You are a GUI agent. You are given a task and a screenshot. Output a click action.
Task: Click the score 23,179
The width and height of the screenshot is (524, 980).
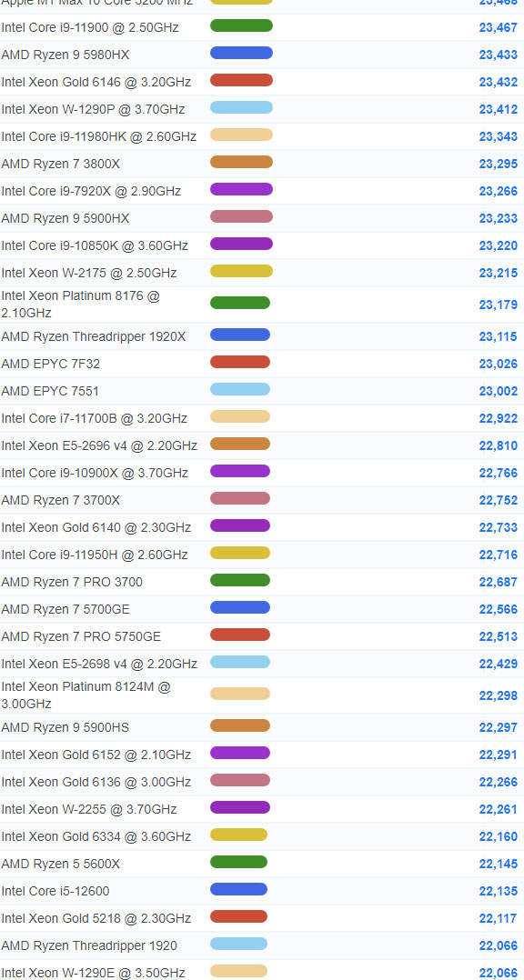499,305
